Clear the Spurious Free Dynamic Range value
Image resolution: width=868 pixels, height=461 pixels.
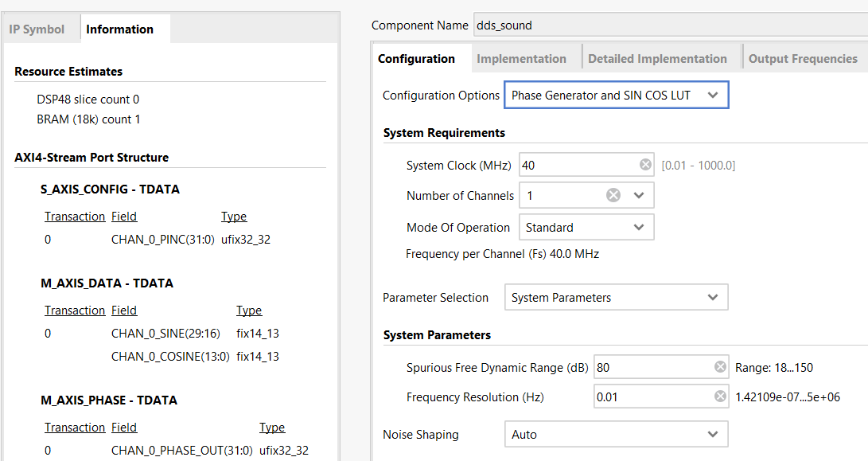(720, 367)
